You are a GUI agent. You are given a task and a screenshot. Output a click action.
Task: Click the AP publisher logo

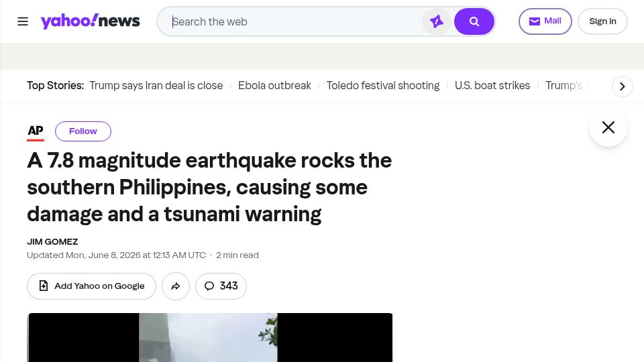click(36, 131)
